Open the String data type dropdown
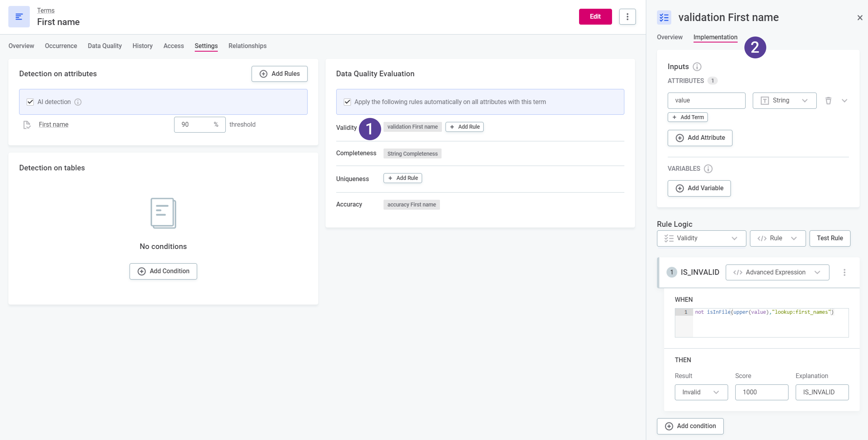 tap(784, 101)
